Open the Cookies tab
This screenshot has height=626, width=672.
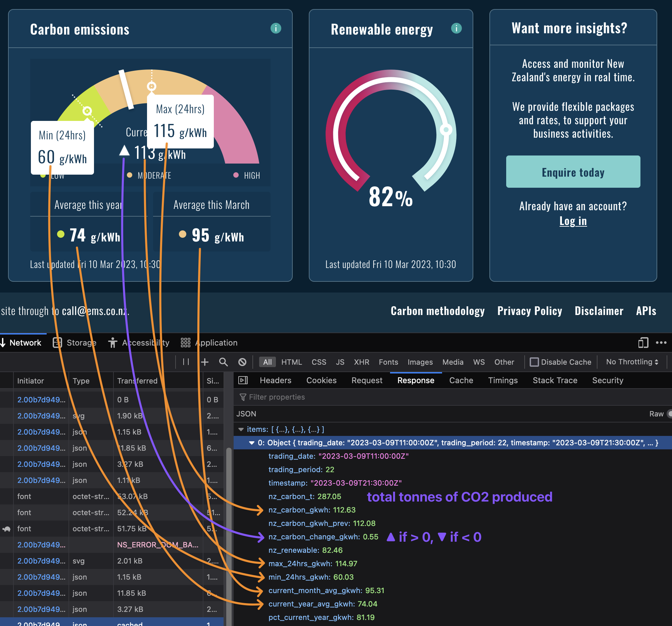[322, 380]
